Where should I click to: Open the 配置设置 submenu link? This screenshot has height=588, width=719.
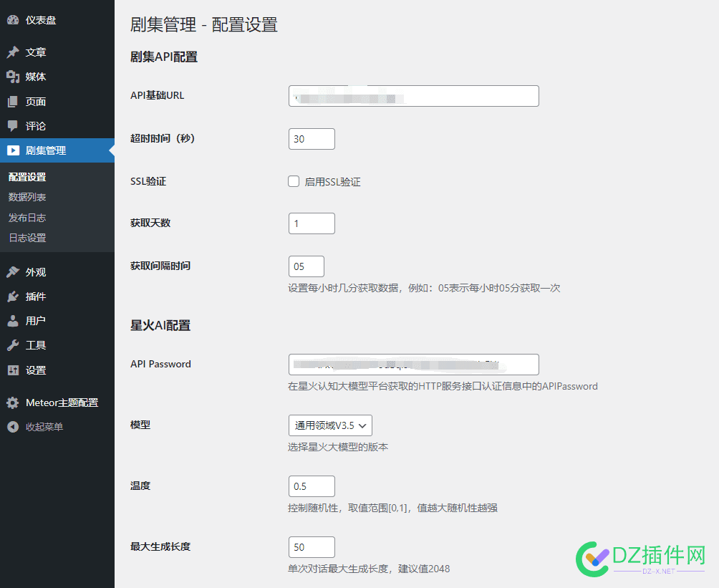coord(27,177)
